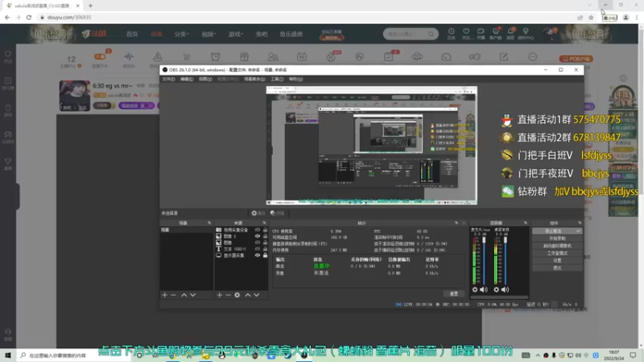
Task: Add a new source with the plus icon
Action: point(219,295)
